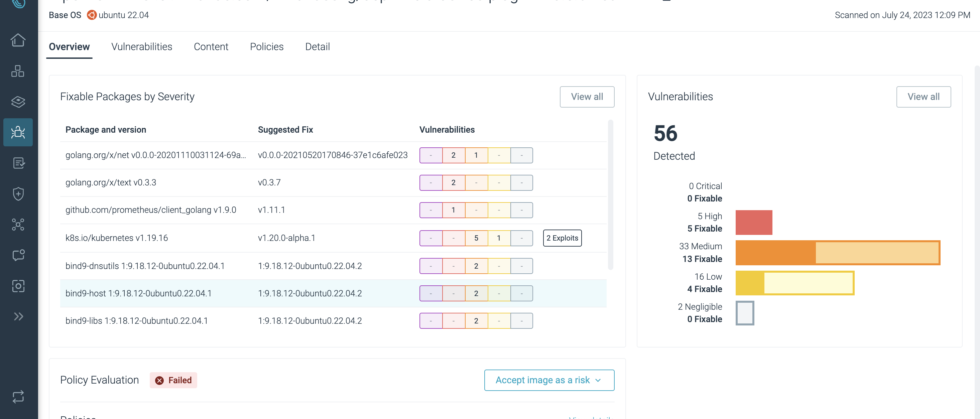Click the Ubuntu logo next to Base OS
Image resolution: width=980 pixels, height=419 pixels.
point(91,15)
